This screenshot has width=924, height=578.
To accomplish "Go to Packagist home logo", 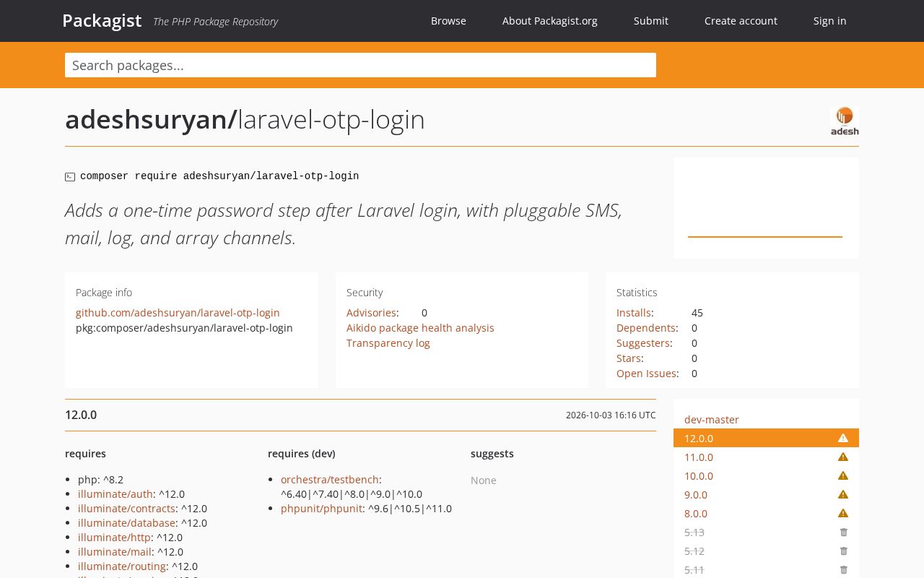I will click(102, 20).
